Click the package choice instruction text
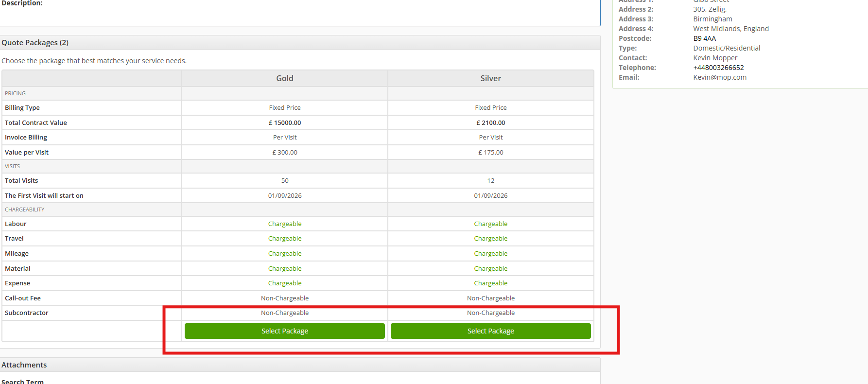868x384 pixels. pos(94,61)
